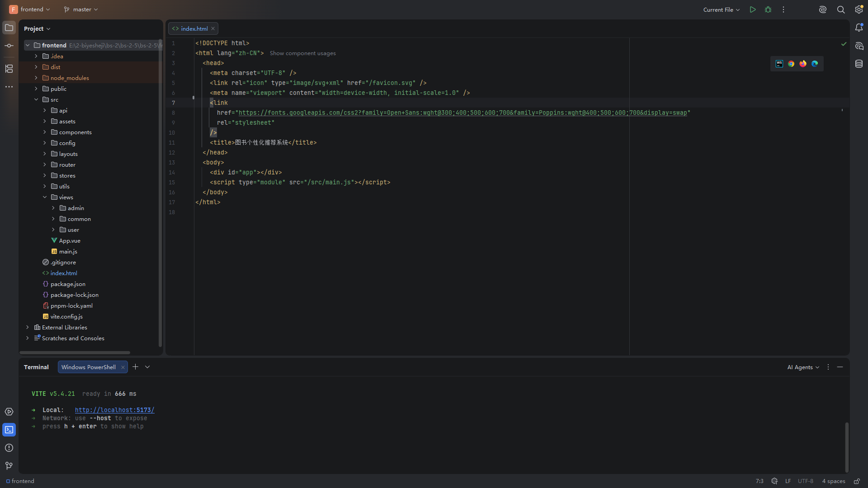Open more run actions menu

pyautogui.click(x=783, y=9)
